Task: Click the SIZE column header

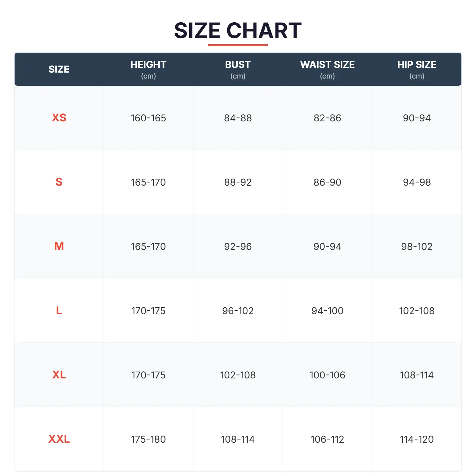Action: click(59, 69)
